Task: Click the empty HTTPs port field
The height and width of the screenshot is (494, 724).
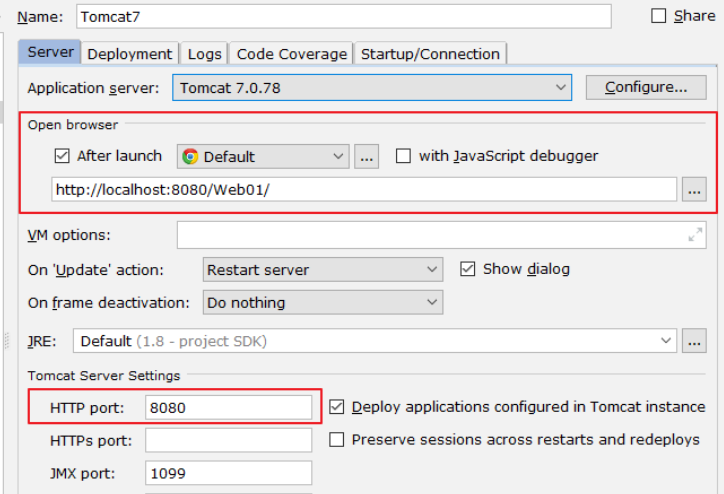Action: [x=229, y=440]
